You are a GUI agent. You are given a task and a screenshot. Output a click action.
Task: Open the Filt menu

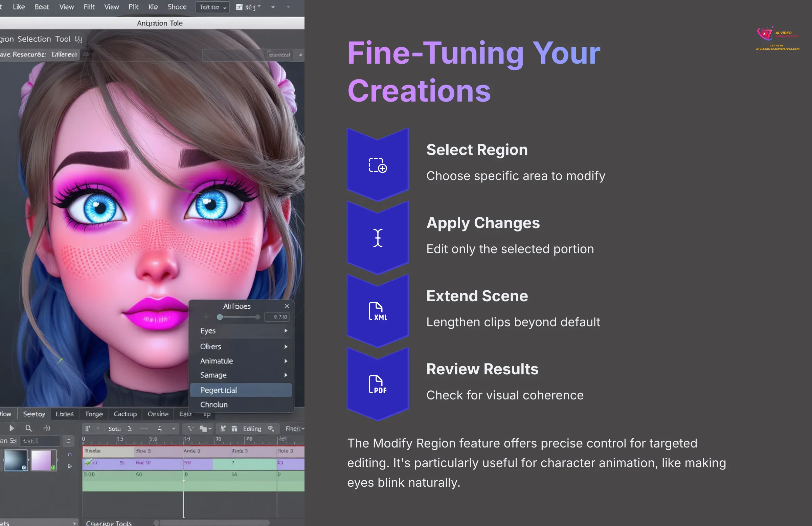tap(89, 7)
